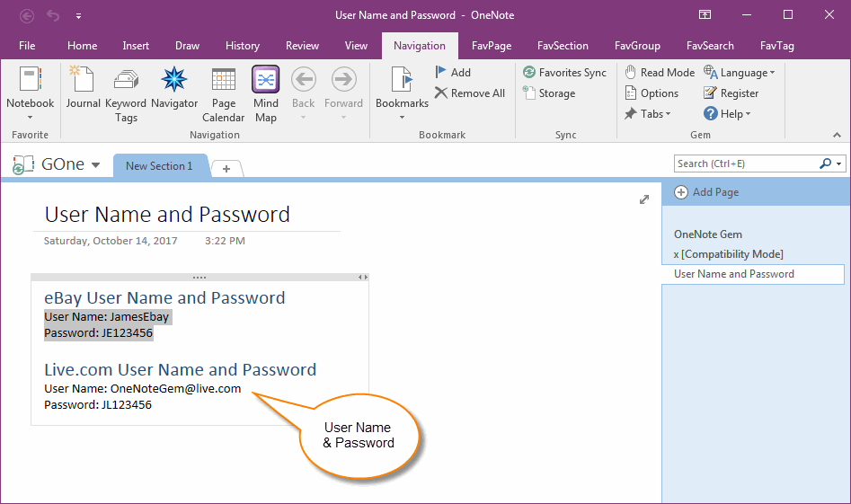Open the Help dropdown
This screenshot has height=504, width=851.
tap(727, 113)
